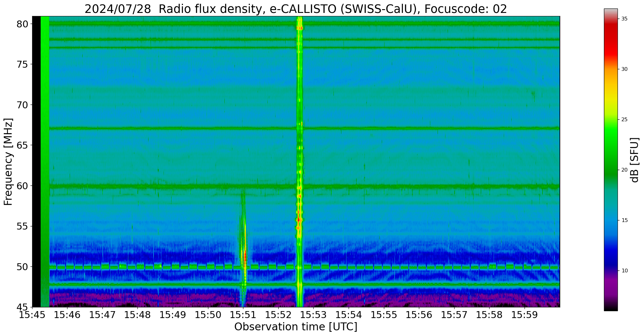The width and height of the screenshot is (644, 336).
Task: Click the 15:55 time tick label
Action: pyautogui.click(x=384, y=315)
